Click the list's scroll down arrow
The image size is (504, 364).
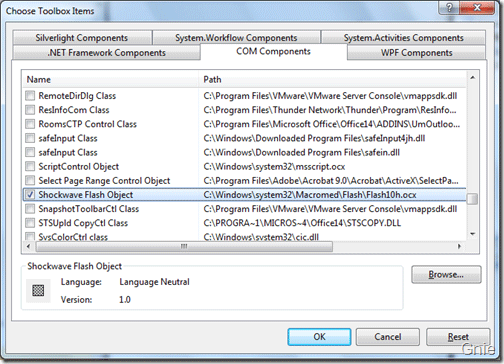pyautogui.click(x=472, y=234)
